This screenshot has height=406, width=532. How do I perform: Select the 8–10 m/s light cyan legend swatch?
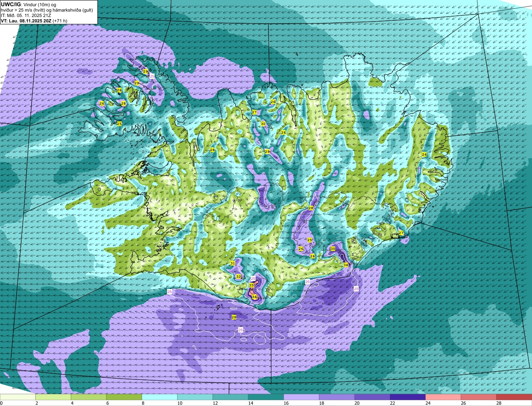[160, 397]
